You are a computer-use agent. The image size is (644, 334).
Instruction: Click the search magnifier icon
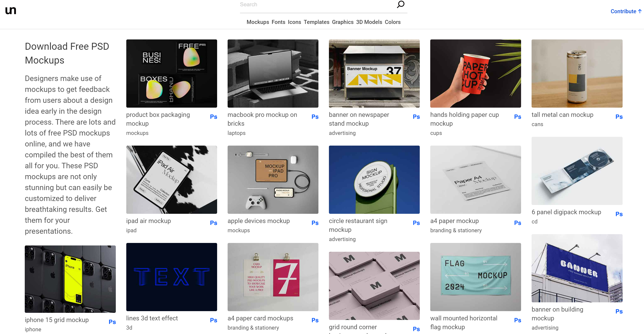point(400,4)
